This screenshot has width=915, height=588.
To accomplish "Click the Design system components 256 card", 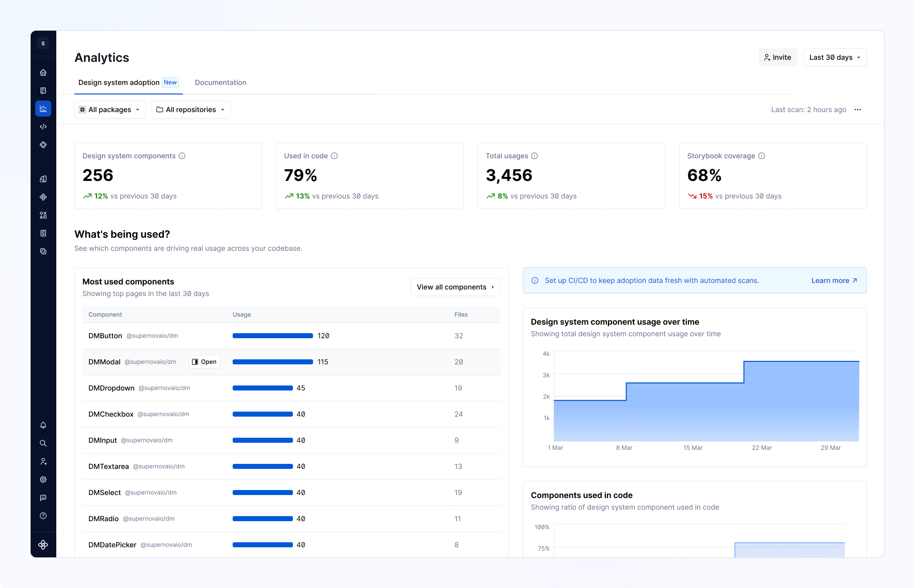I will click(168, 176).
